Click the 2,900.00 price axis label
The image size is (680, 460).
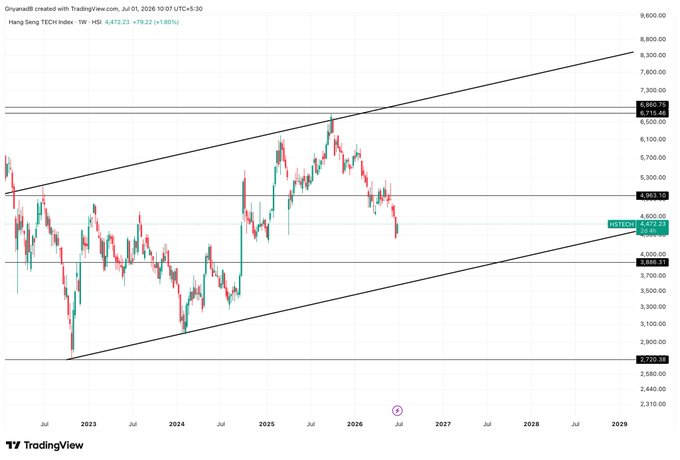pos(653,342)
